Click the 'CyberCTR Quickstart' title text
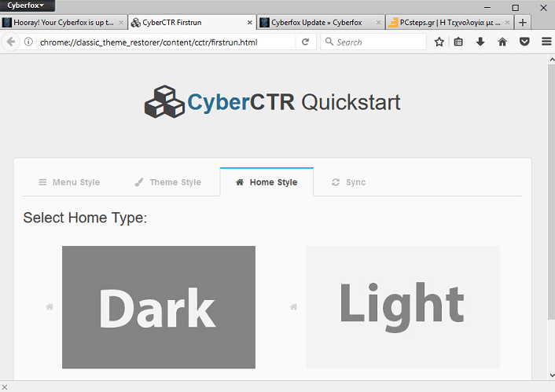Image resolution: width=555 pixels, height=392 pixels. 294,102
